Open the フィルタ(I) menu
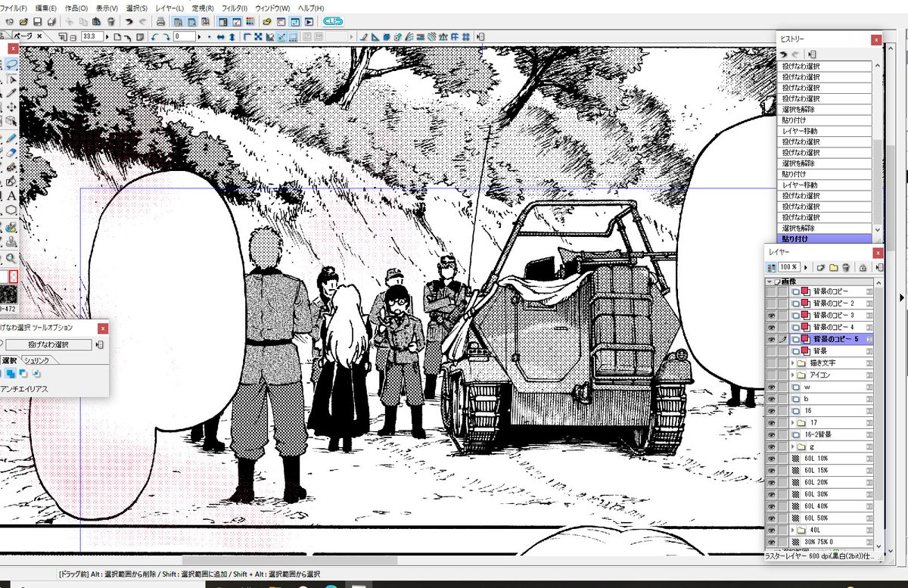 point(234,8)
